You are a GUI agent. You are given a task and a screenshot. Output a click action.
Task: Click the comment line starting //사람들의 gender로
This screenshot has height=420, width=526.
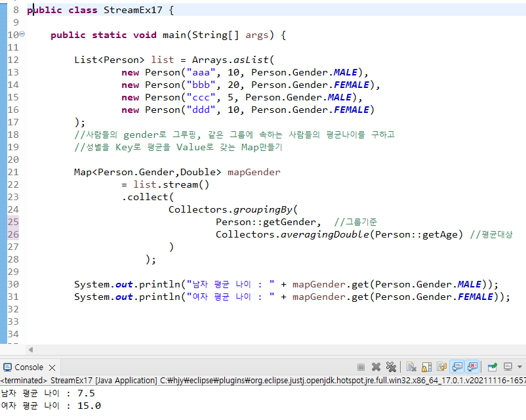[235, 135]
